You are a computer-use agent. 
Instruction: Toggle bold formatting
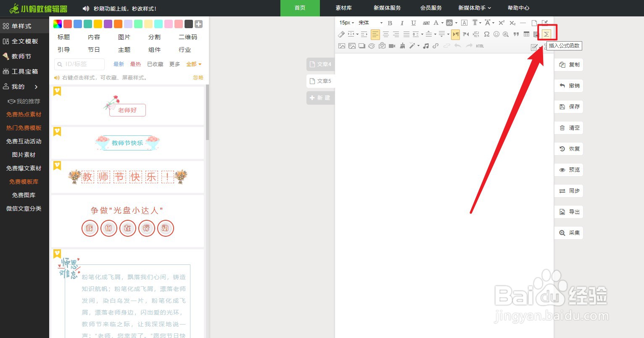pos(390,23)
